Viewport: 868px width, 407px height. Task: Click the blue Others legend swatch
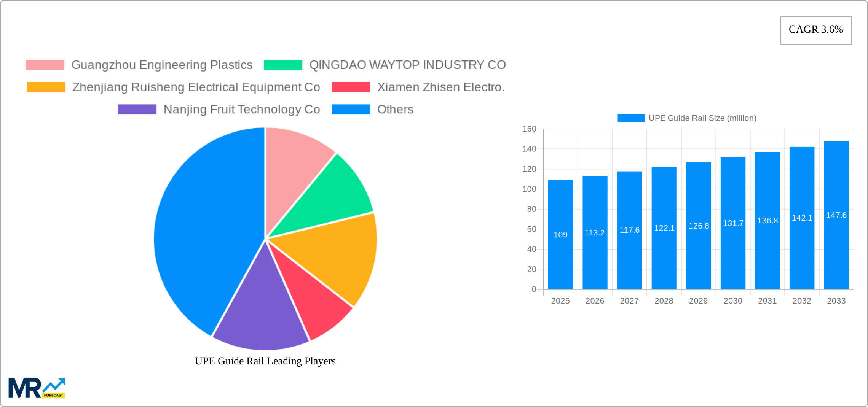350,110
